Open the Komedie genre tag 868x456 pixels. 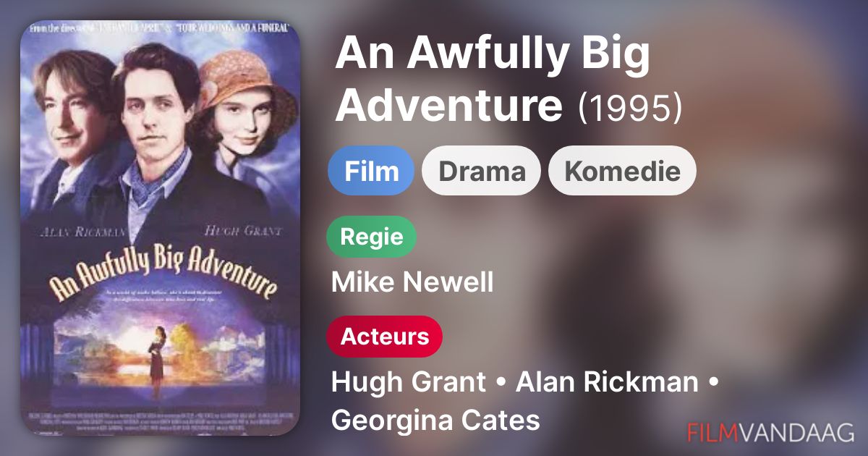point(622,171)
